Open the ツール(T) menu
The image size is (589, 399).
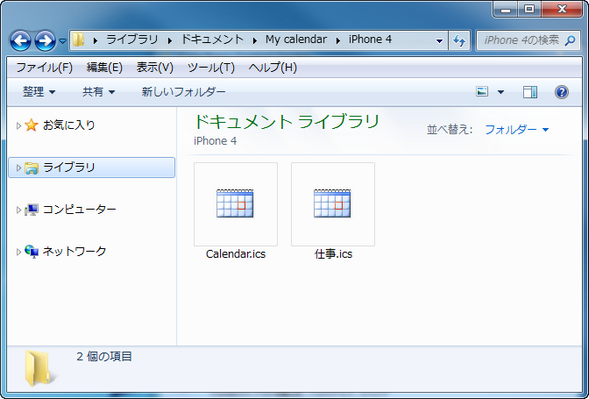tap(211, 68)
